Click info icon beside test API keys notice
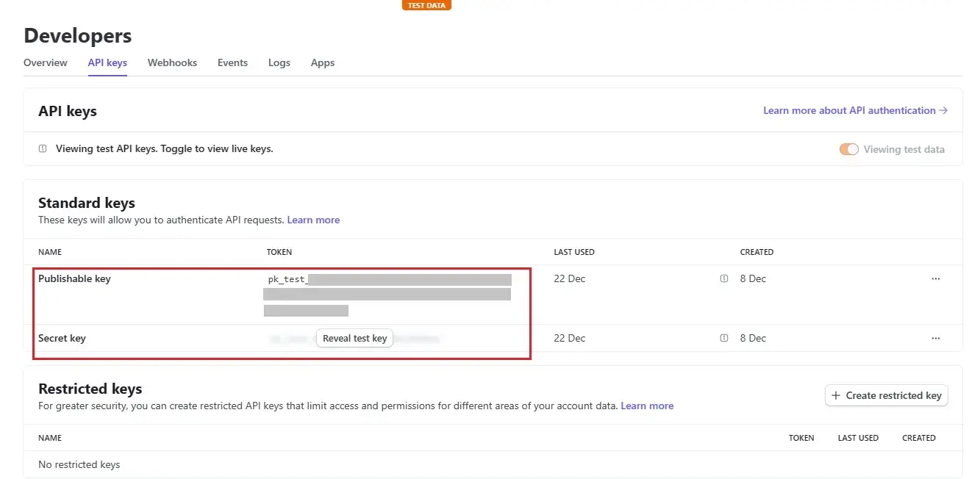The image size is (980, 479). tap(43, 148)
